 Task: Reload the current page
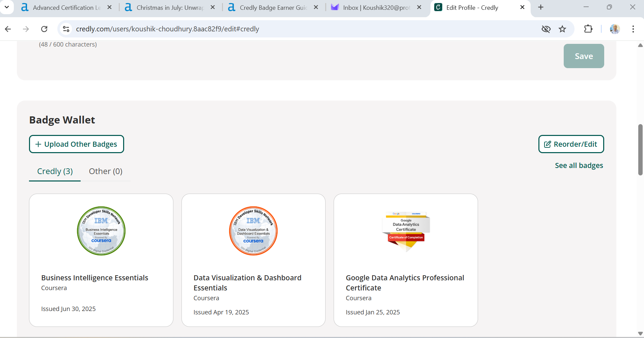44,29
